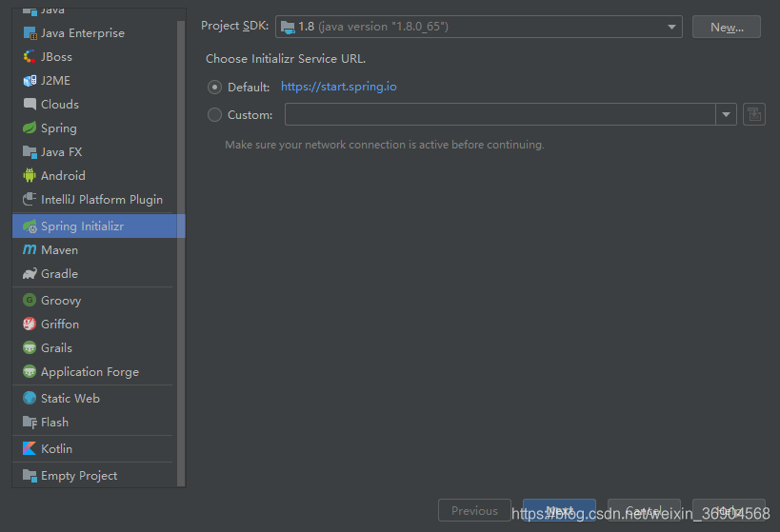
Task: Open the Project SDK dropdown arrow
Action: tap(671, 27)
